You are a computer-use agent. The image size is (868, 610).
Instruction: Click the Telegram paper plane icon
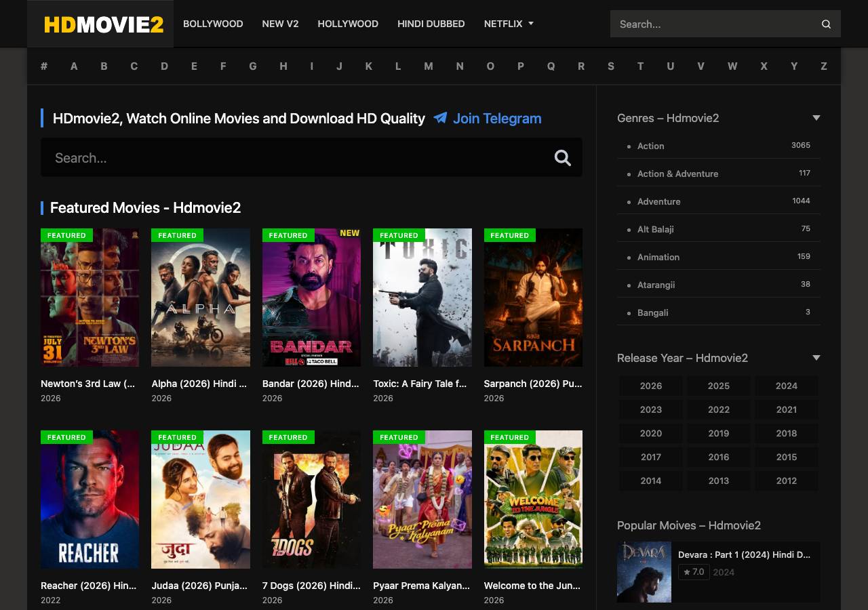click(440, 118)
